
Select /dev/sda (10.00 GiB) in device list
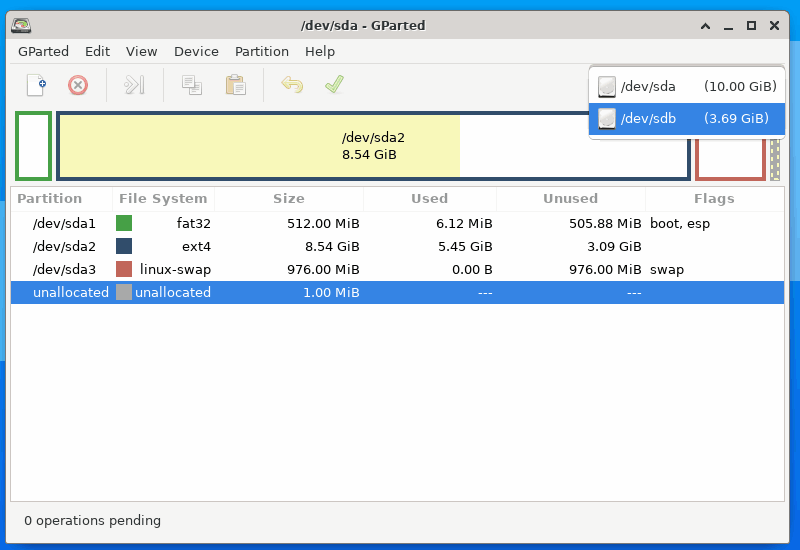tap(687, 86)
